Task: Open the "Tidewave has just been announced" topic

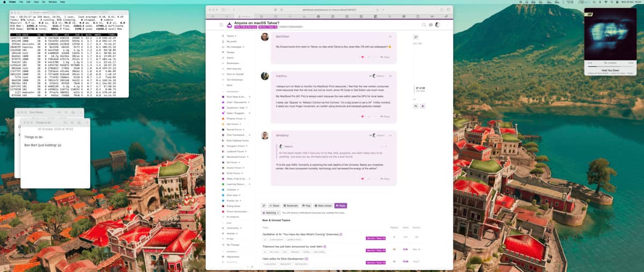Action: click(294, 246)
